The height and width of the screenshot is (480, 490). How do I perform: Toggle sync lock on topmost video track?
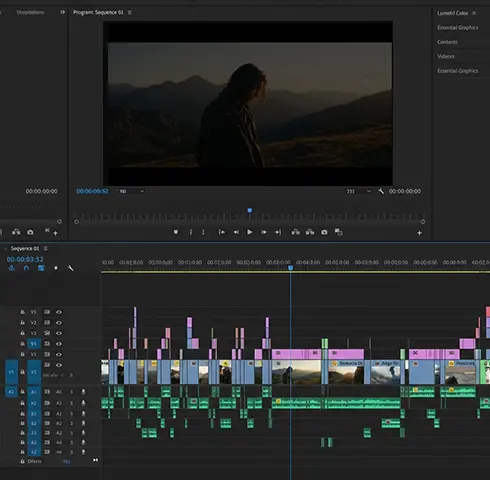click(47, 312)
